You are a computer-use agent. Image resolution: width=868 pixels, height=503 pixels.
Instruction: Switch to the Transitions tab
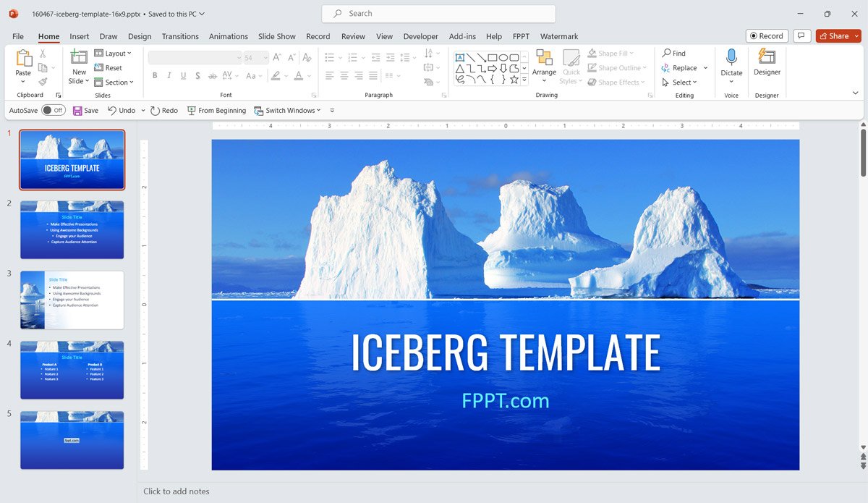(x=179, y=36)
